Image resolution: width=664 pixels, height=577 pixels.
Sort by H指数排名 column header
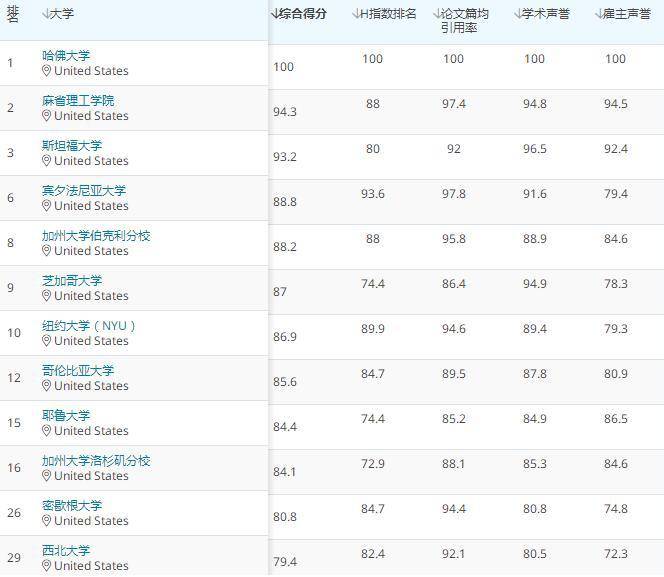click(x=384, y=14)
